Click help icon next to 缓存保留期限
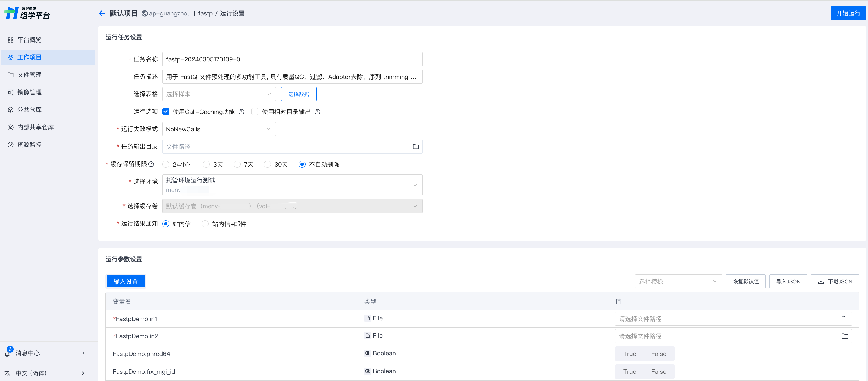 (x=151, y=164)
